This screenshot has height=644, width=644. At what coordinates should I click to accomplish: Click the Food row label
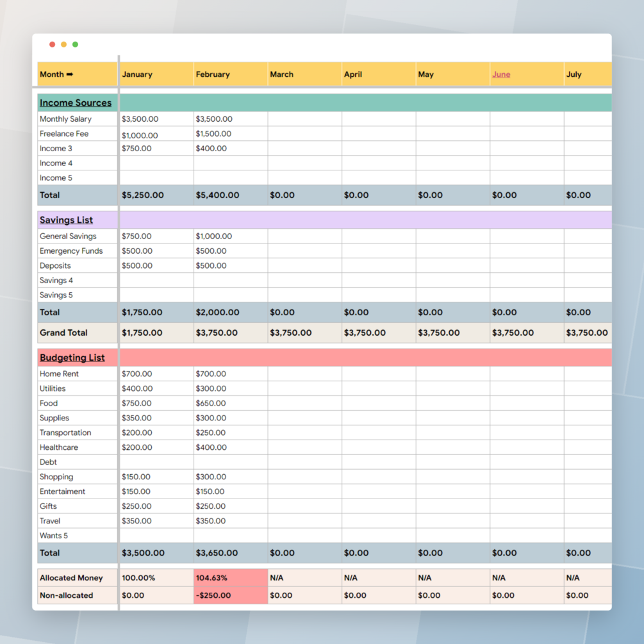point(49,403)
